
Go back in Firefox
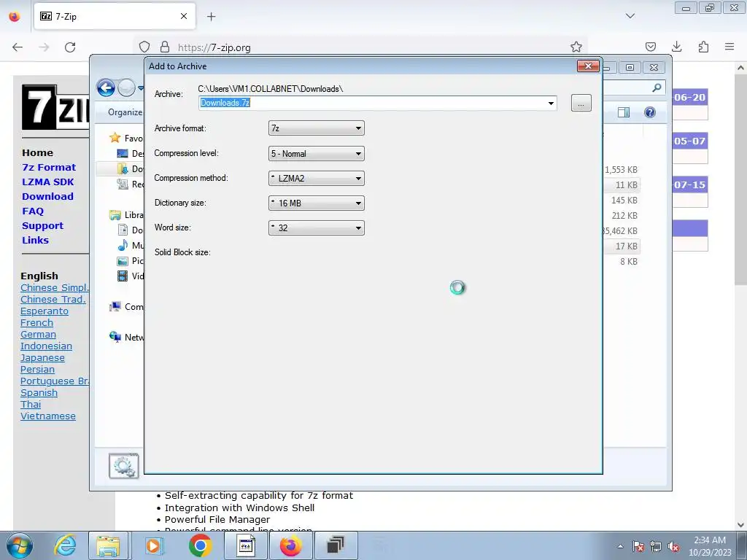(18, 47)
